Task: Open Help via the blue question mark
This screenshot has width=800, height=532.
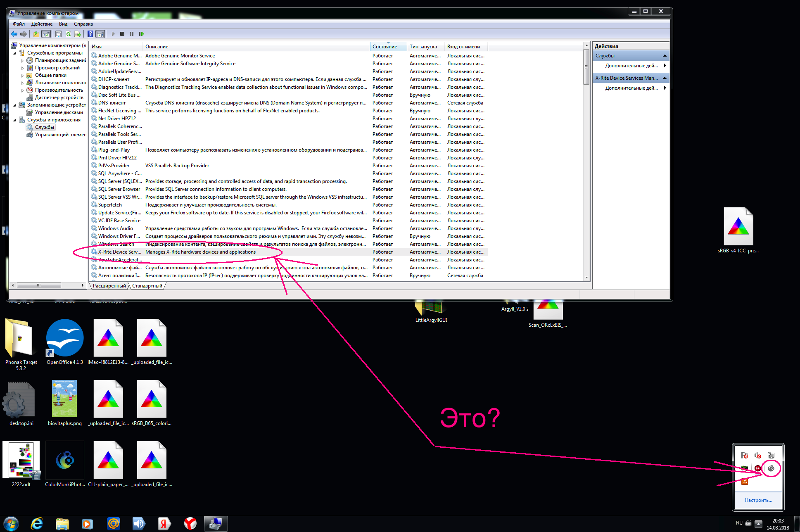Action: pyautogui.click(x=90, y=34)
